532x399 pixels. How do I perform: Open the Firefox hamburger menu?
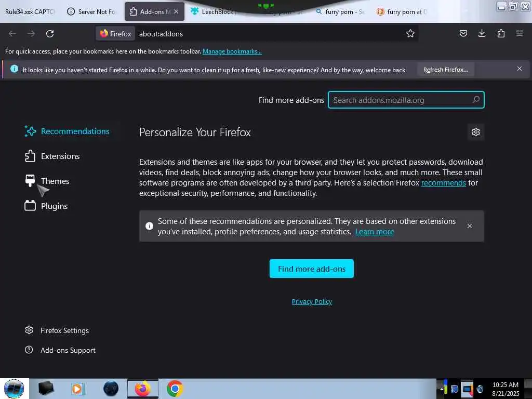(520, 33)
